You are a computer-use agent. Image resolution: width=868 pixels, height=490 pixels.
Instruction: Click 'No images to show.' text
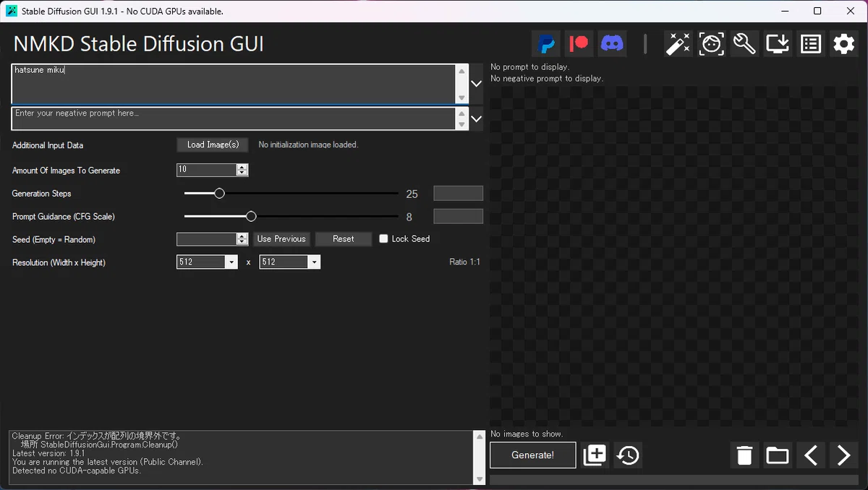pos(526,434)
